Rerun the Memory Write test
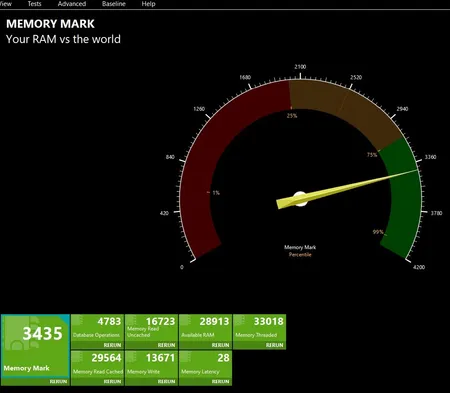The height and width of the screenshot is (393, 450). pyautogui.click(x=166, y=382)
